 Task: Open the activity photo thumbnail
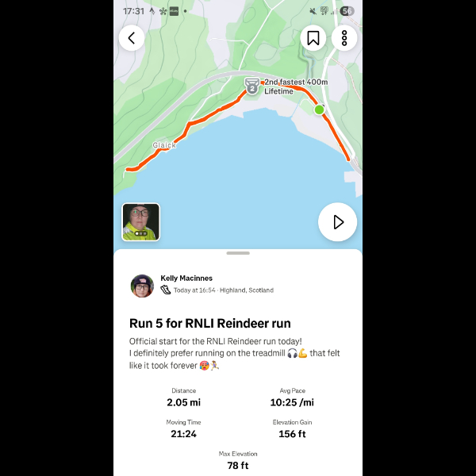pos(141,222)
